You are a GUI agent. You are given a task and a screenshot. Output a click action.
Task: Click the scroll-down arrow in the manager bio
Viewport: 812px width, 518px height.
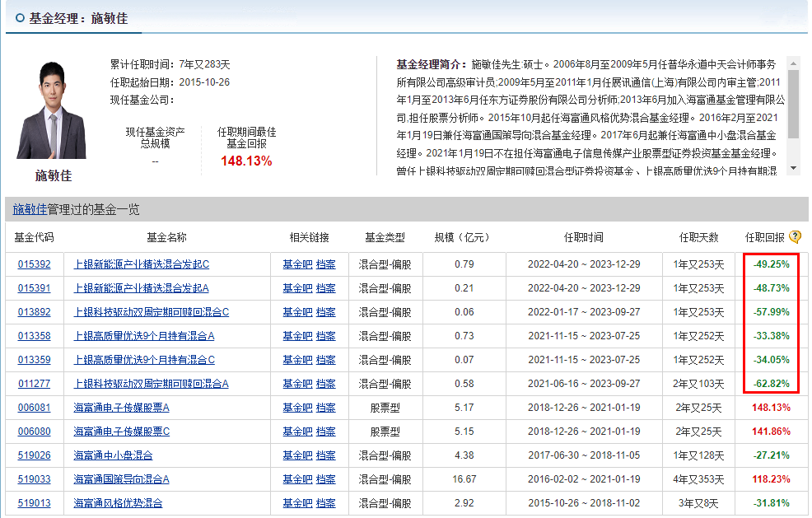coord(793,168)
